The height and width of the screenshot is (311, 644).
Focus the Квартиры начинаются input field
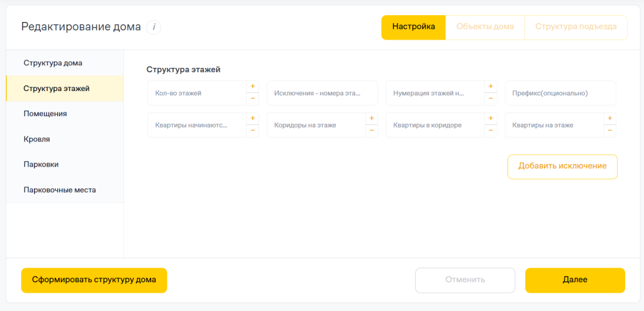click(x=197, y=125)
